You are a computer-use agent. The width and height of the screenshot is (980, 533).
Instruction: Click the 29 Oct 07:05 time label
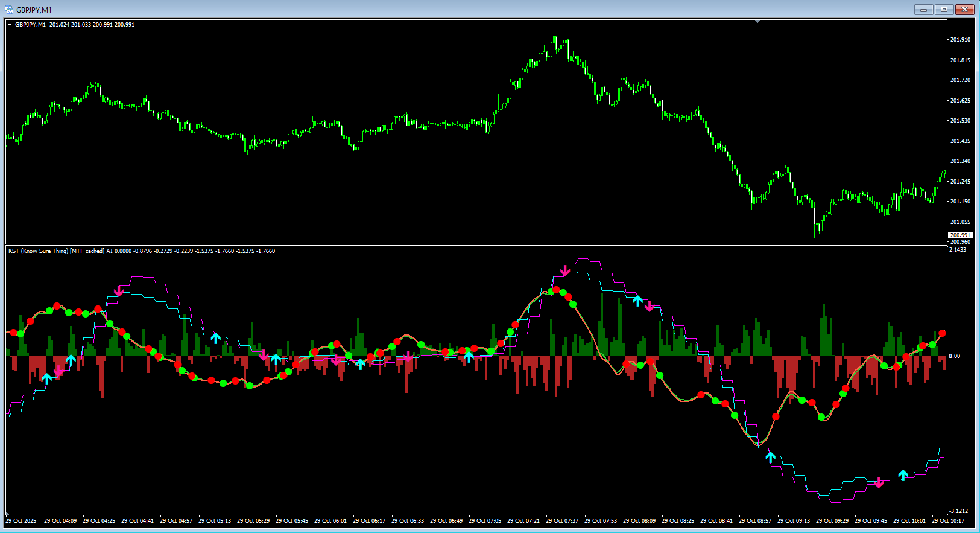click(x=485, y=521)
